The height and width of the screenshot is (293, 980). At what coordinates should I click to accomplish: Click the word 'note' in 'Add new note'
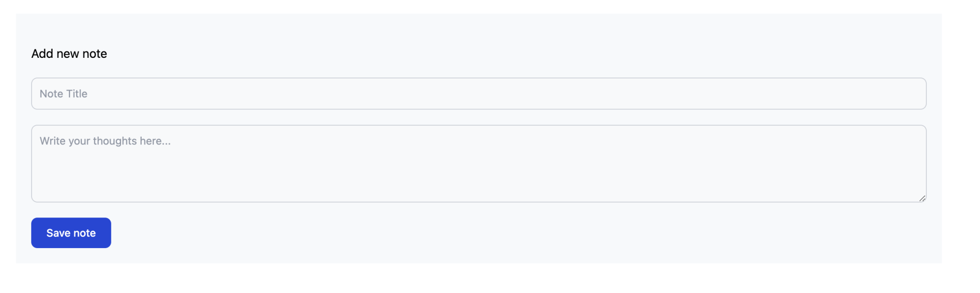95,54
